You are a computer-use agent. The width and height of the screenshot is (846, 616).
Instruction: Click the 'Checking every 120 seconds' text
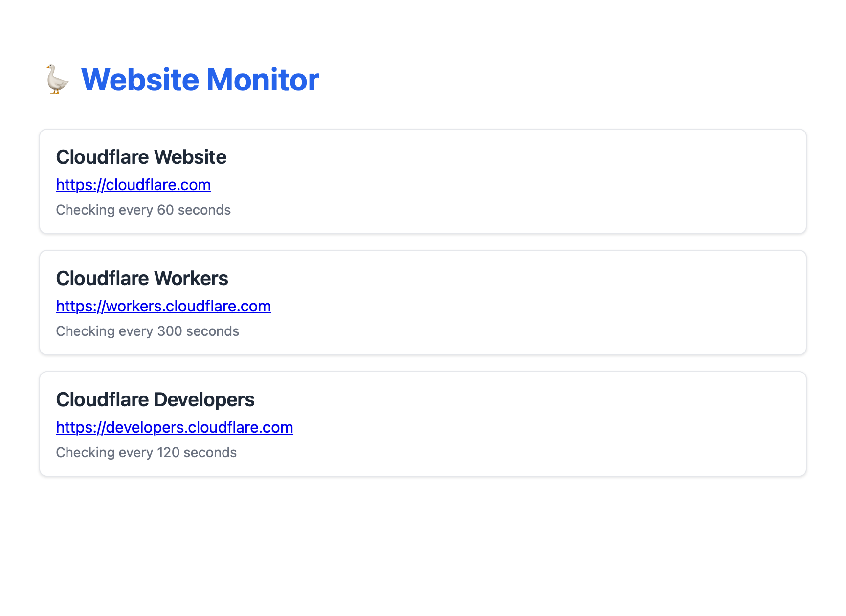(x=146, y=452)
